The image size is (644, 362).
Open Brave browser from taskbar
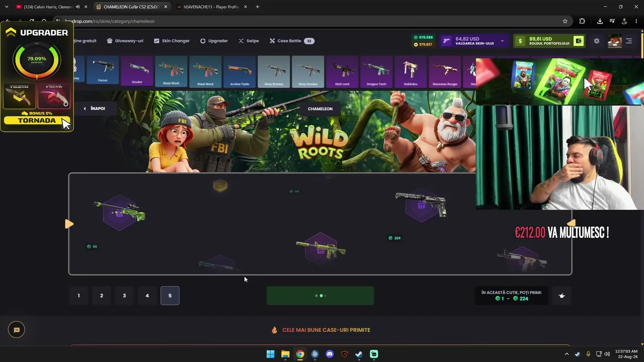344,354
